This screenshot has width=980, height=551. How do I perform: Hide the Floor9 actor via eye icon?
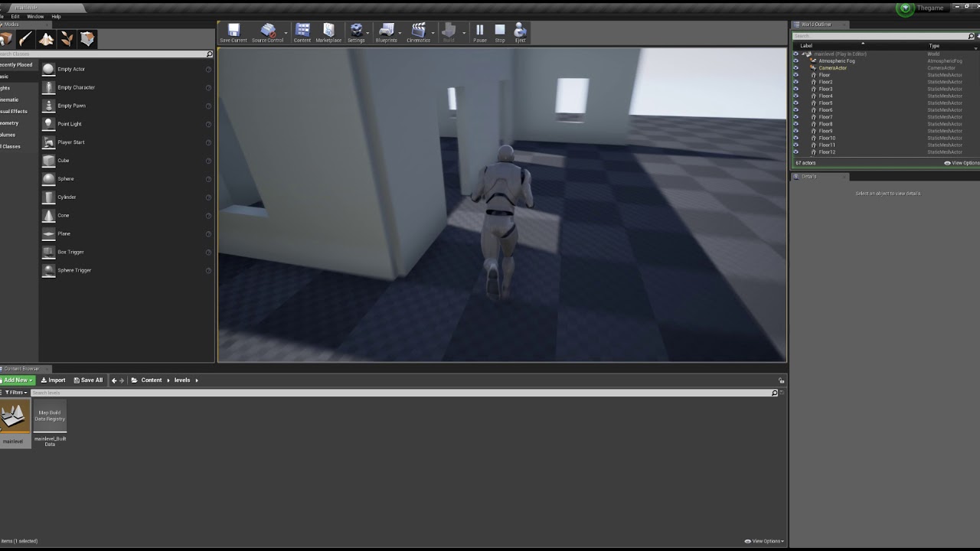[x=795, y=131]
